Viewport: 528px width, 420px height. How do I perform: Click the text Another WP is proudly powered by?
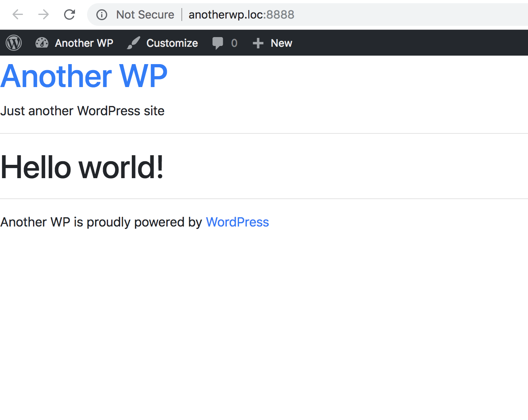tap(101, 222)
